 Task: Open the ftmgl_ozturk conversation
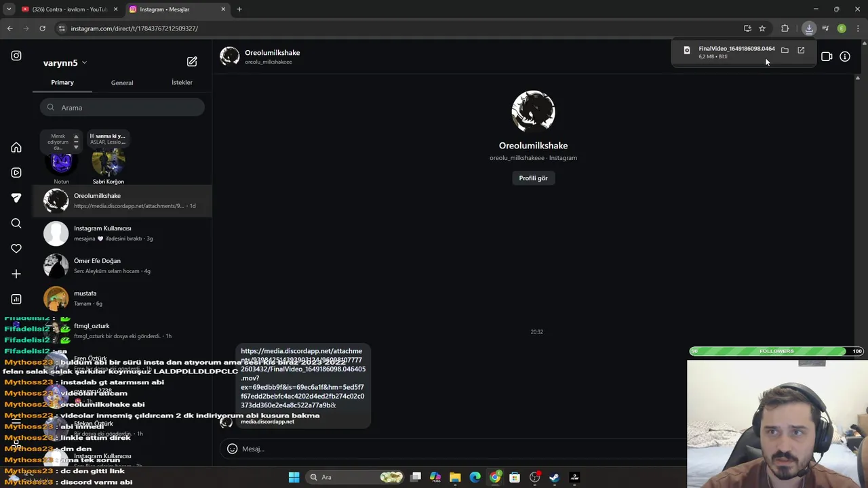(x=122, y=331)
